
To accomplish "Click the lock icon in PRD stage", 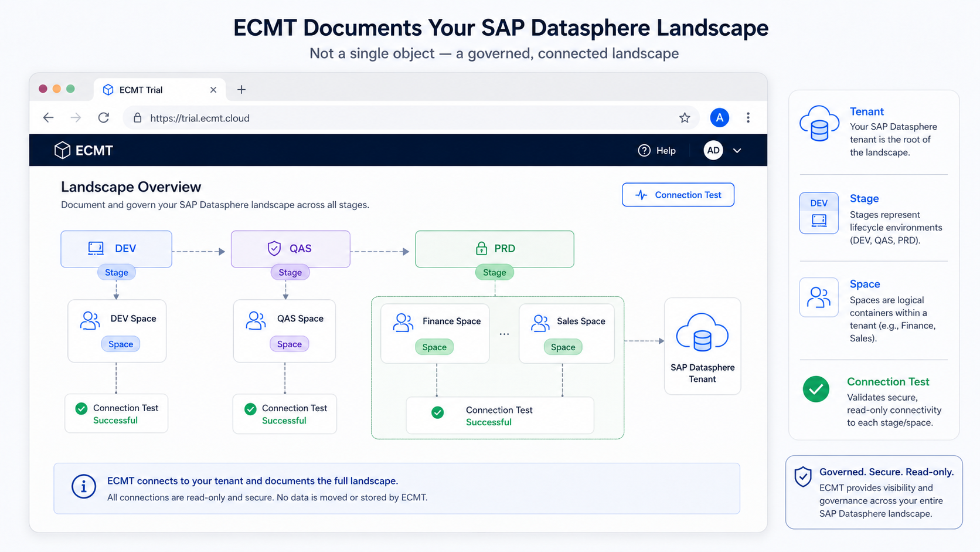I will 481,248.
